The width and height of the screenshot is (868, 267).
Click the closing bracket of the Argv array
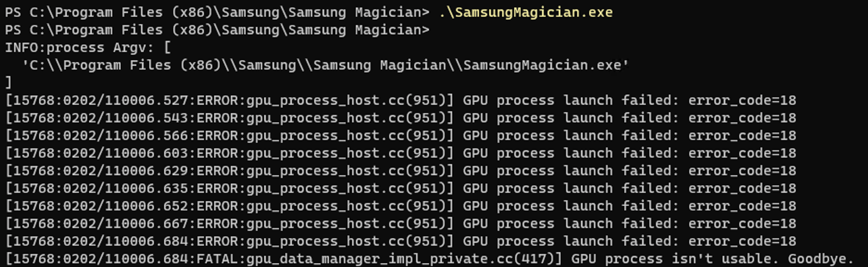pyautogui.click(x=8, y=83)
